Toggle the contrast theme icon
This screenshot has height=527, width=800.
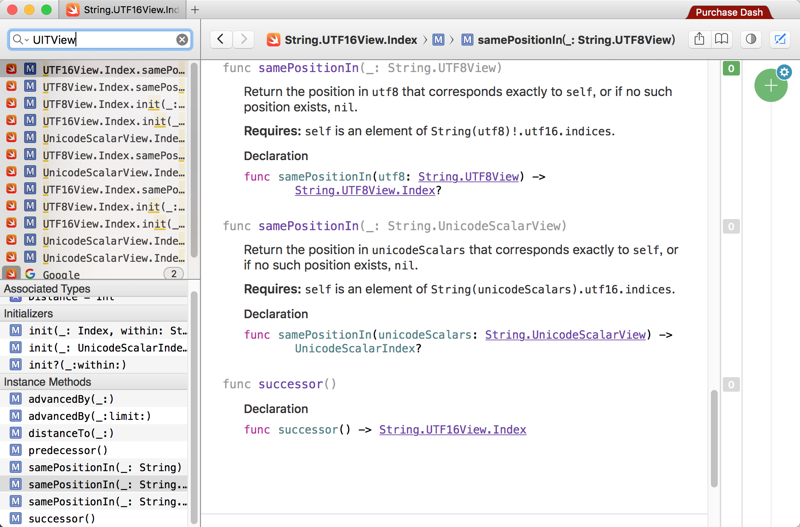tap(751, 40)
